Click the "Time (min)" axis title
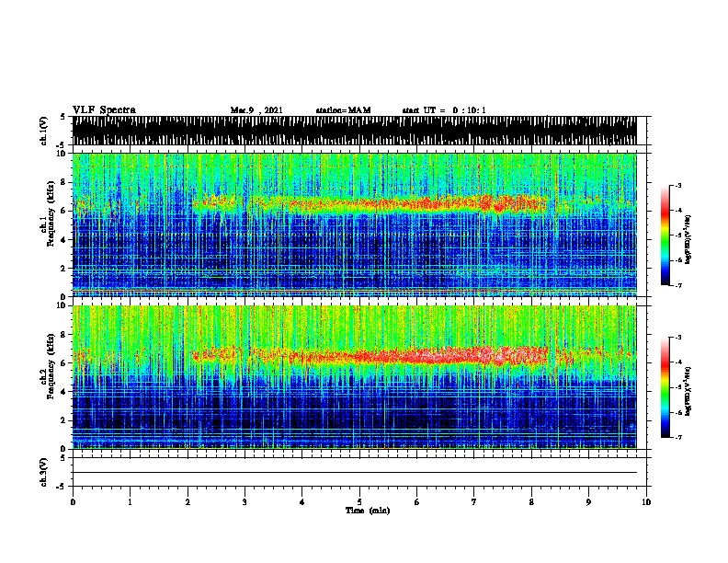Viewport: 728px width, 563px height. 368,511
